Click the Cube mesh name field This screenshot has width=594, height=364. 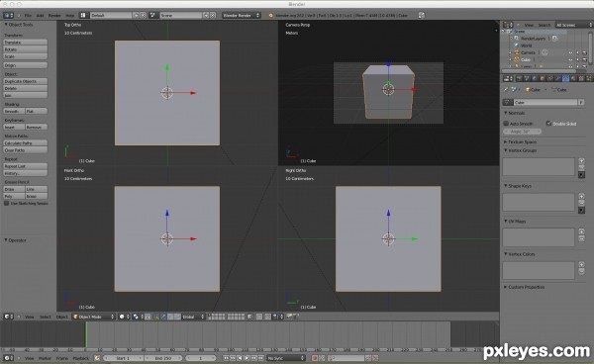click(545, 102)
